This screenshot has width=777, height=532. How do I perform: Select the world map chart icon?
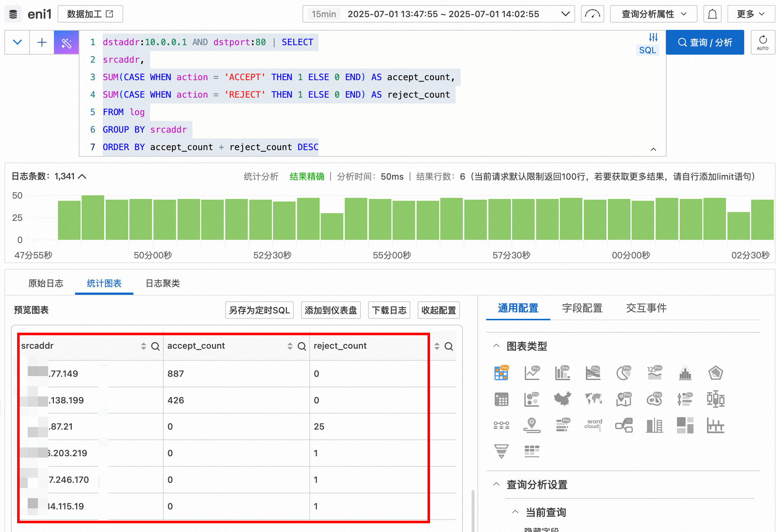[x=593, y=399]
